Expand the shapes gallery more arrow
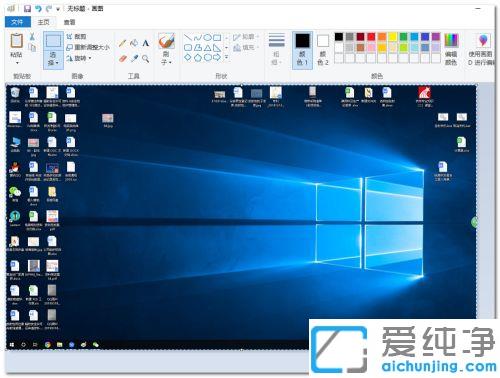Screen dimensions: 500x378 [227, 58]
